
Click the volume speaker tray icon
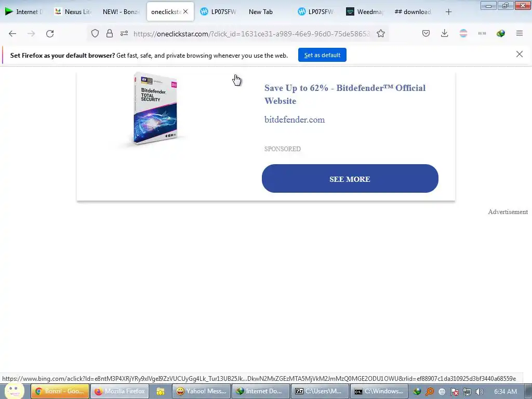[479, 392]
